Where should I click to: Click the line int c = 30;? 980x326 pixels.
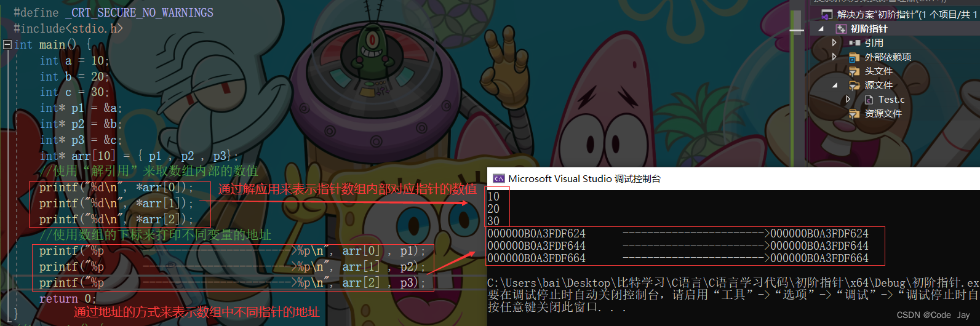click(x=74, y=92)
